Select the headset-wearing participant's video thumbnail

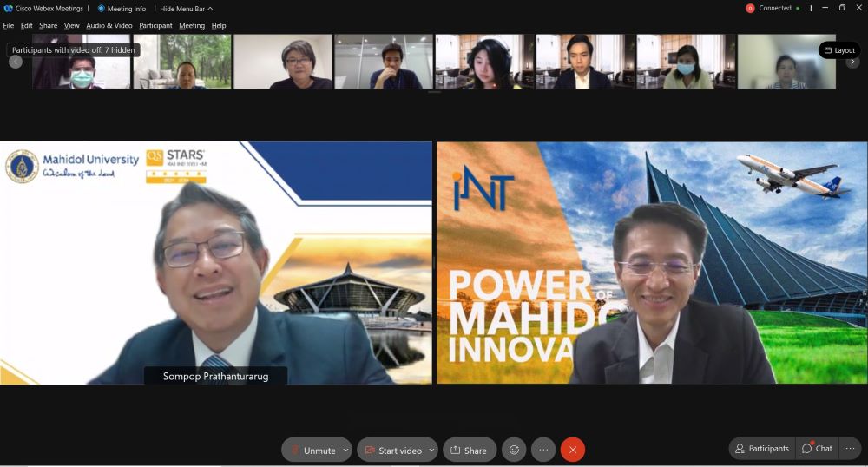pyautogui.click(x=483, y=62)
